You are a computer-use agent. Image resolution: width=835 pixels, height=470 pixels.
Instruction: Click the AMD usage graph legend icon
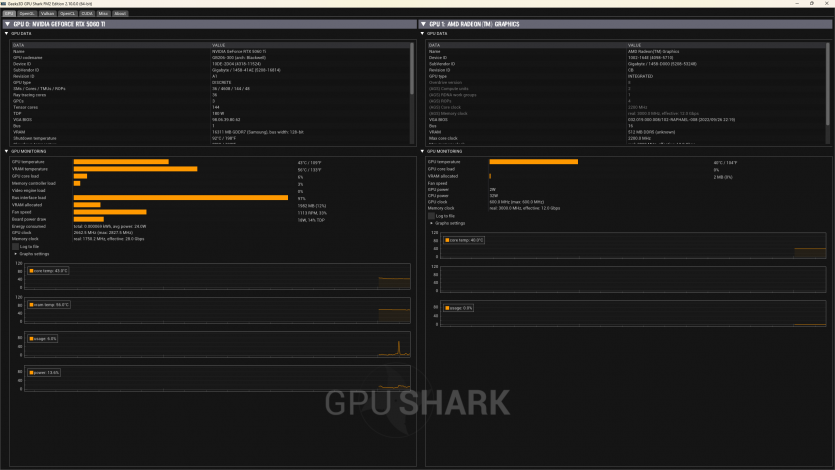pos(447,308)
